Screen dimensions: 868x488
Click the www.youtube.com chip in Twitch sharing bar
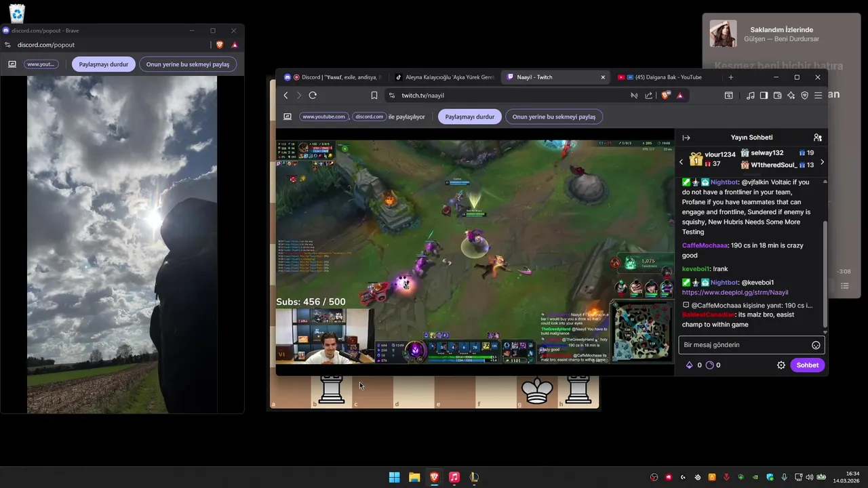(324, 117)
